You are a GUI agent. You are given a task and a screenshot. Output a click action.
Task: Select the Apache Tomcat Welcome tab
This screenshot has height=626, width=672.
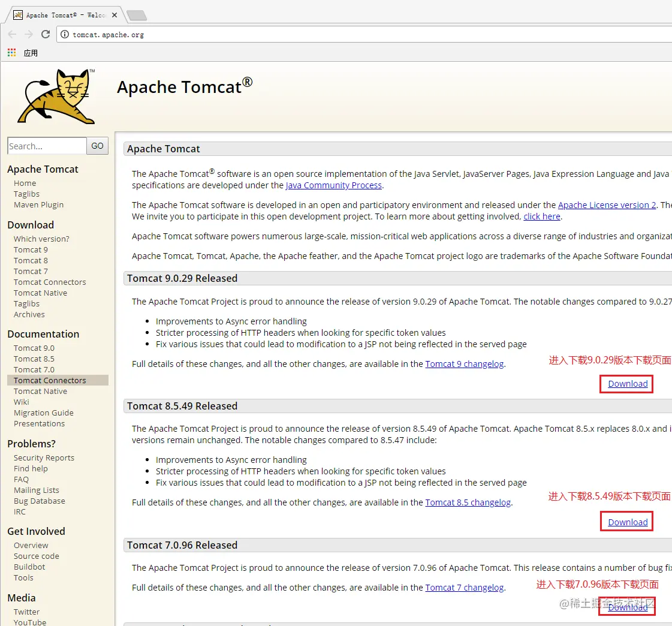pos(65,15)
